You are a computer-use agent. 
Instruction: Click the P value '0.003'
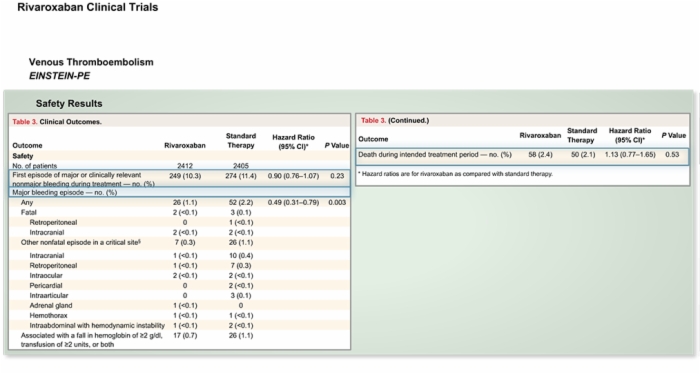[x=337, y=203]
